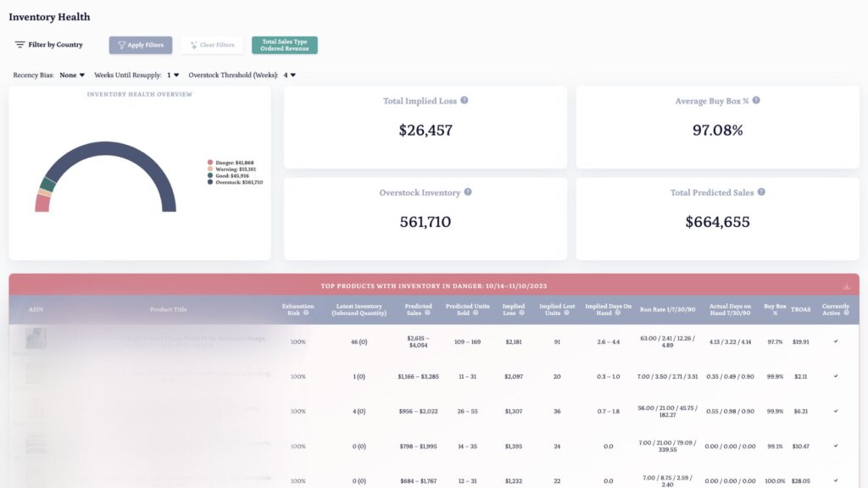Click the Exhaustion Risk column info icon

pos(306,313)
